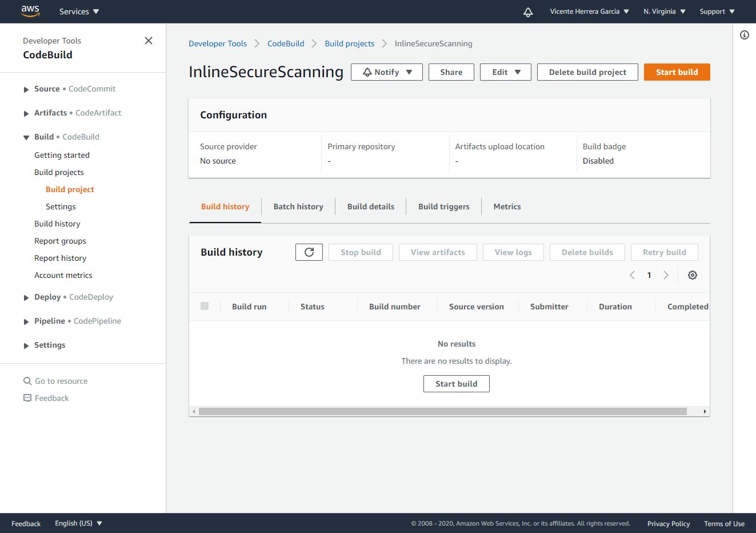The height and width of the screenshot is (533, 756).
Task: Go to next page of builds
Action: tap(666, 275)
